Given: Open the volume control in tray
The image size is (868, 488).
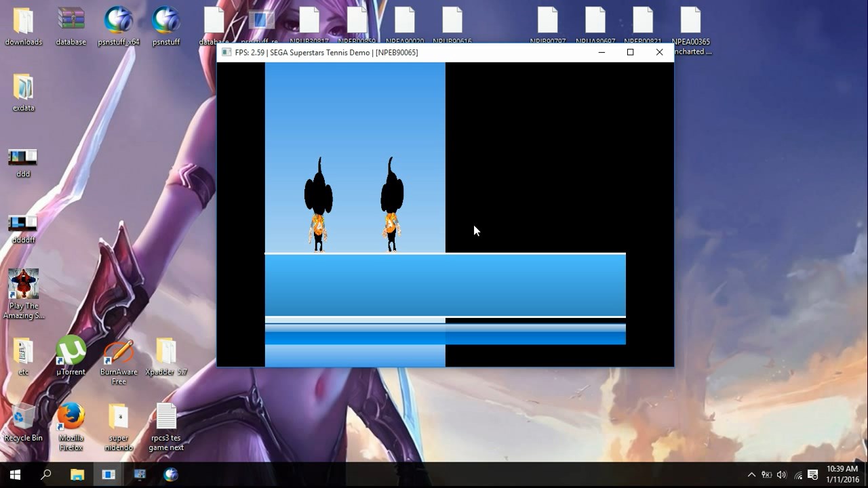Looking at the screenshot, I should (x=782, y=474).
